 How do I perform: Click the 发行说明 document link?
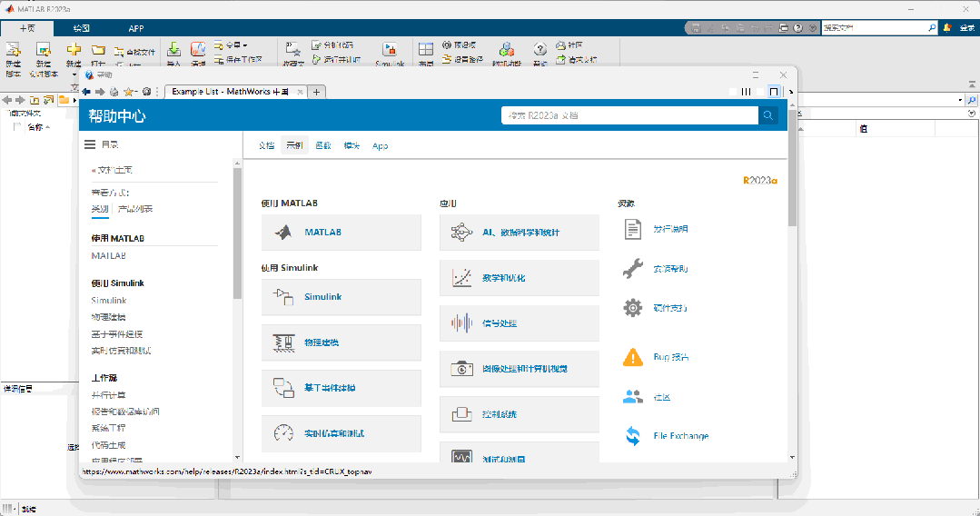[670, 229]
